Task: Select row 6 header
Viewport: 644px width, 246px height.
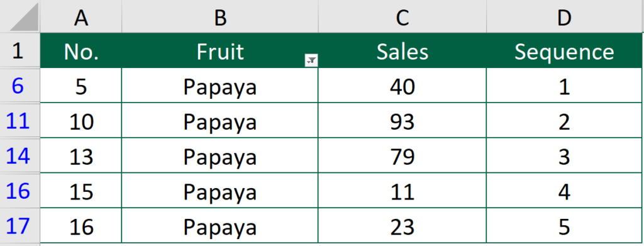Action: (x=19, y=86)
